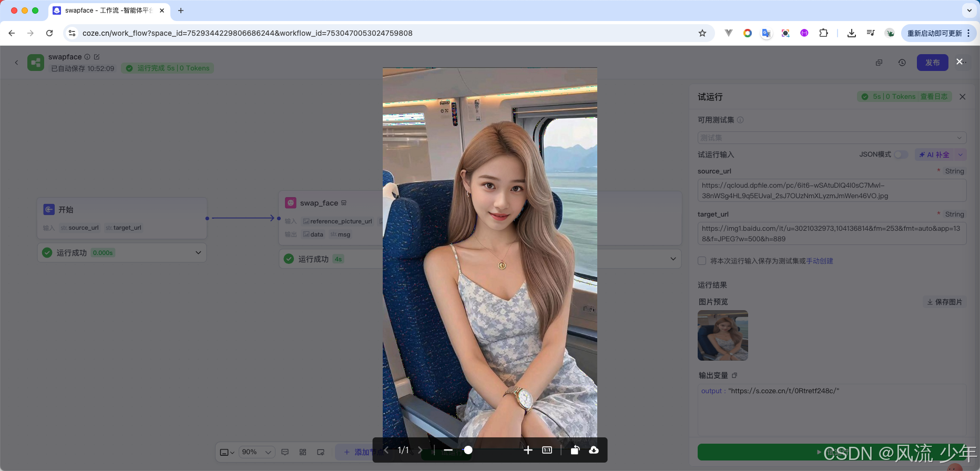Edit the target_url input field
Viewport: 980px width, 471px height.
click(x=832, y=233)
